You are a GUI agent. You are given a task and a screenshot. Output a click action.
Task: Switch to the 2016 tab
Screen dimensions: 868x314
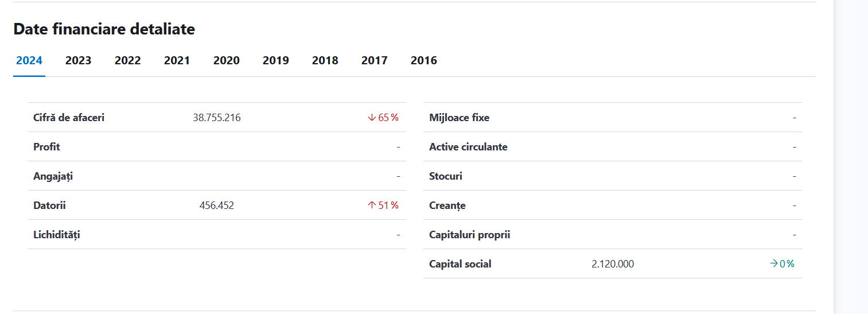pyautogui.click(x=423, y=60)
